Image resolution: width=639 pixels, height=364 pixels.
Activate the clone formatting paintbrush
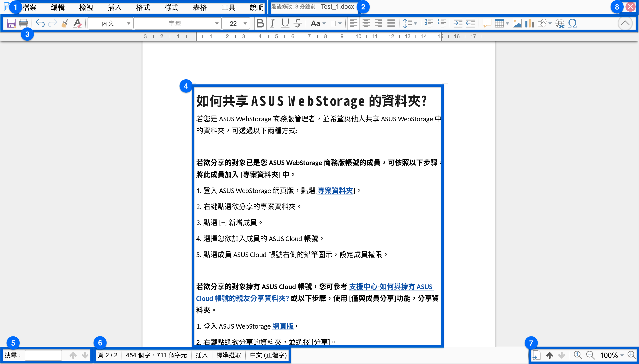tap(65, 23)
